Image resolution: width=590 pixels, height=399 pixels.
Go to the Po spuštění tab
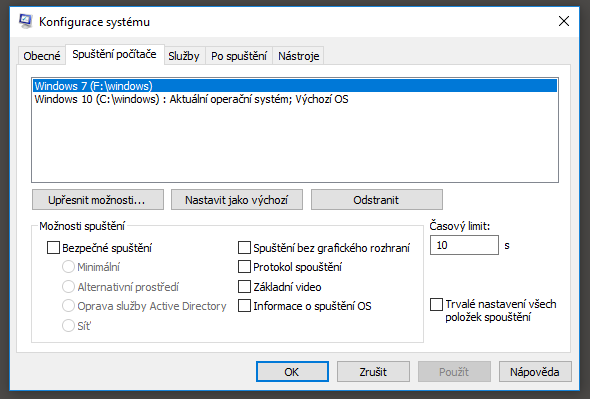pos(239,56)
